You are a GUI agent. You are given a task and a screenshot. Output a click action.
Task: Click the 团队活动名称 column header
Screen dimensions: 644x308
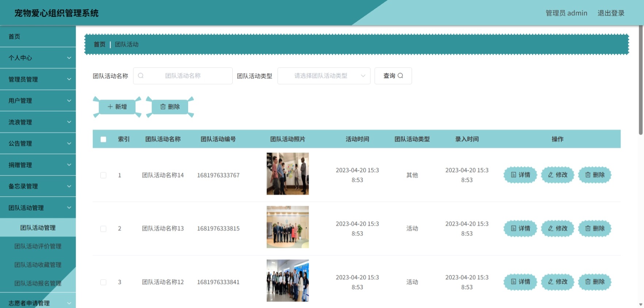[x=163, y=139]
